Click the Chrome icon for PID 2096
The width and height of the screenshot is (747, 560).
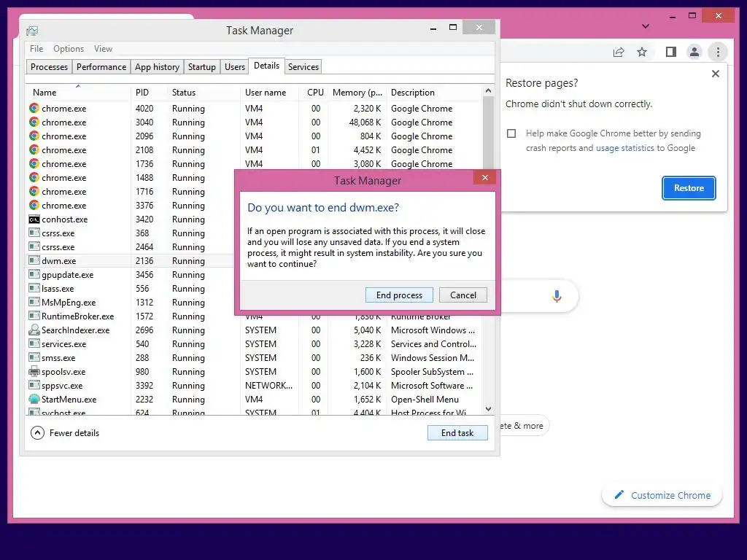(34, 136)
